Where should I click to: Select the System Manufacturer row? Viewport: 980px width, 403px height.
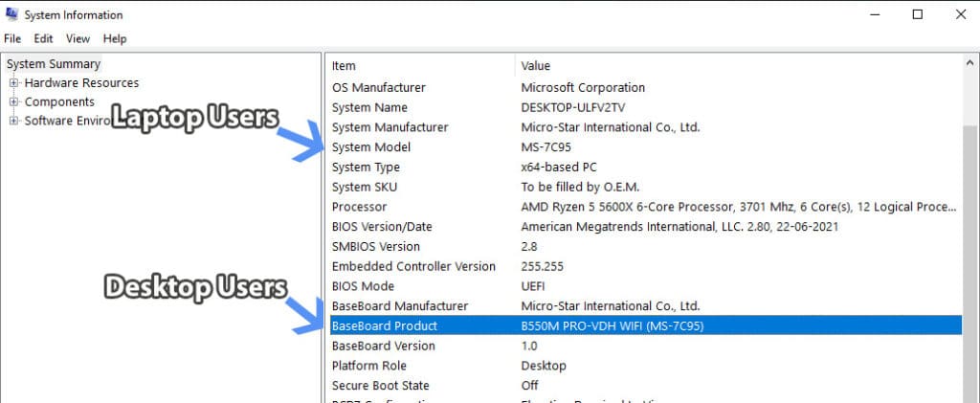tap(645, 127)
